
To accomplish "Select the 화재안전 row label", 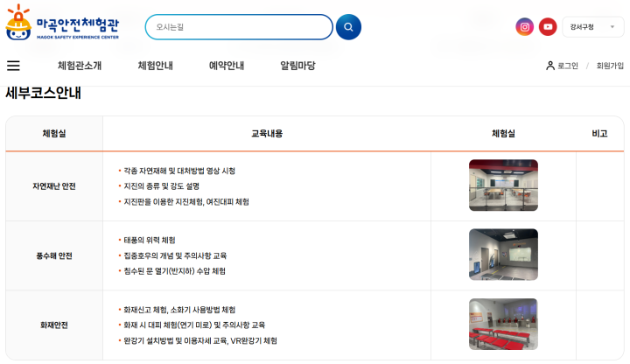I will [54, 325].
